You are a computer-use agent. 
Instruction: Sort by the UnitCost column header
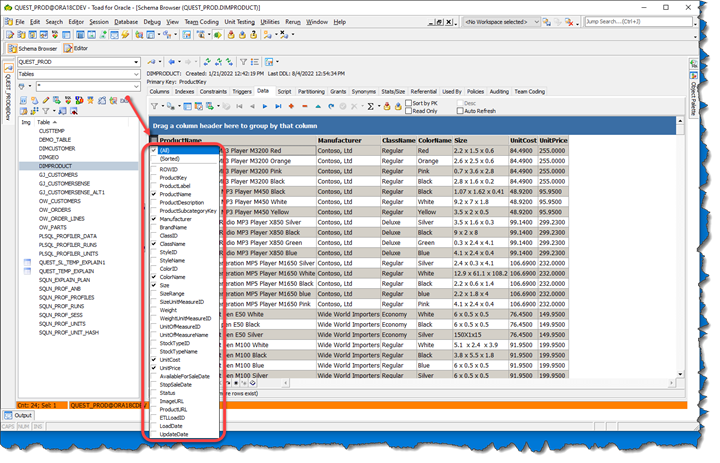(523, 141)
